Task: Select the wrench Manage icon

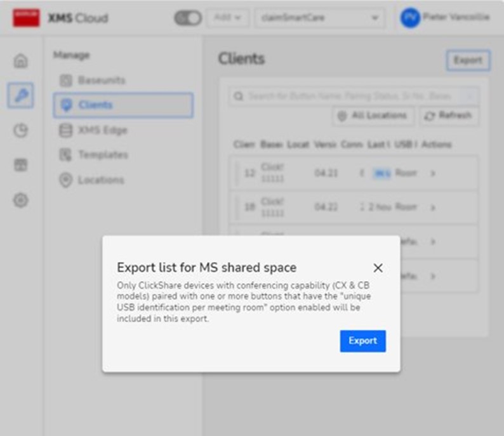Action: point(20,95)
